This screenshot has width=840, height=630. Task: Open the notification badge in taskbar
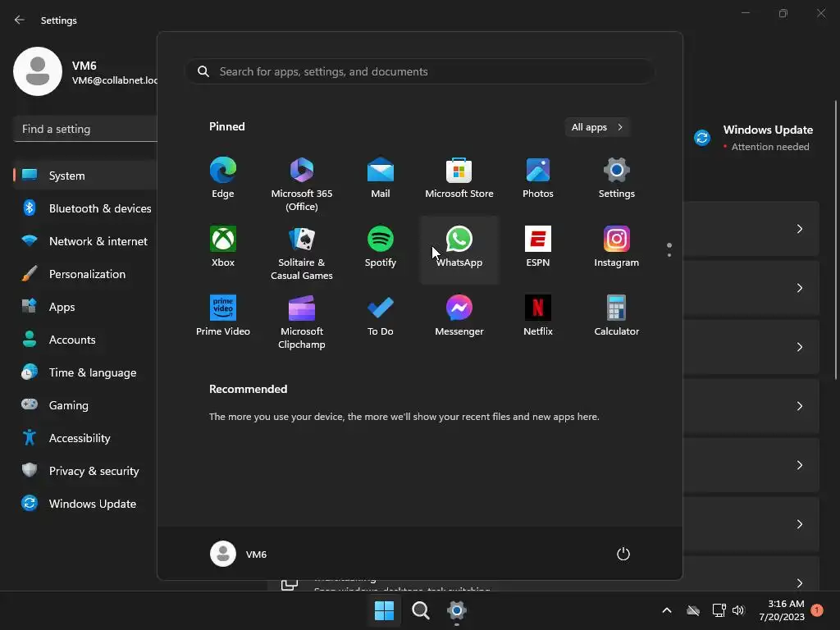click(x=817, y=610)
